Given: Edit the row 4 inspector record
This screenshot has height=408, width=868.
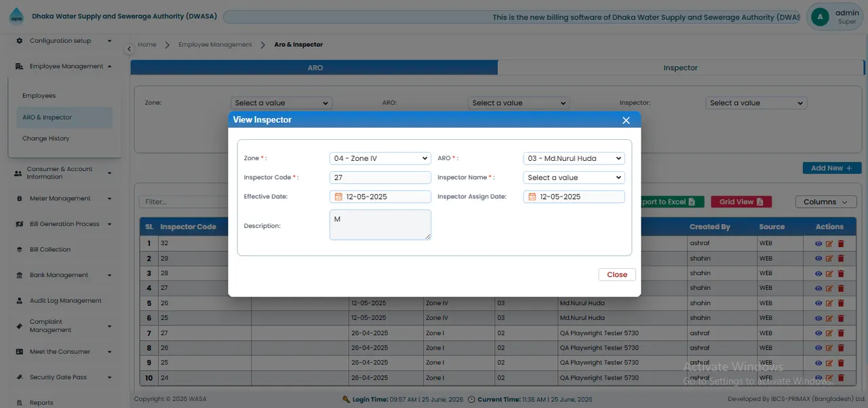Looking at the screenshot, I should tap(829, 288).
